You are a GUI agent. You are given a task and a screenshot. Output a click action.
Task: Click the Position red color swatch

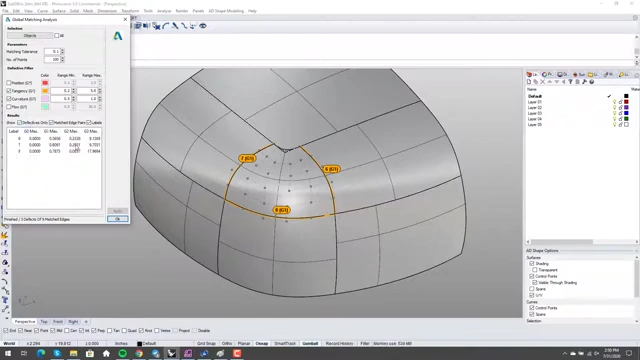point(45,83)
